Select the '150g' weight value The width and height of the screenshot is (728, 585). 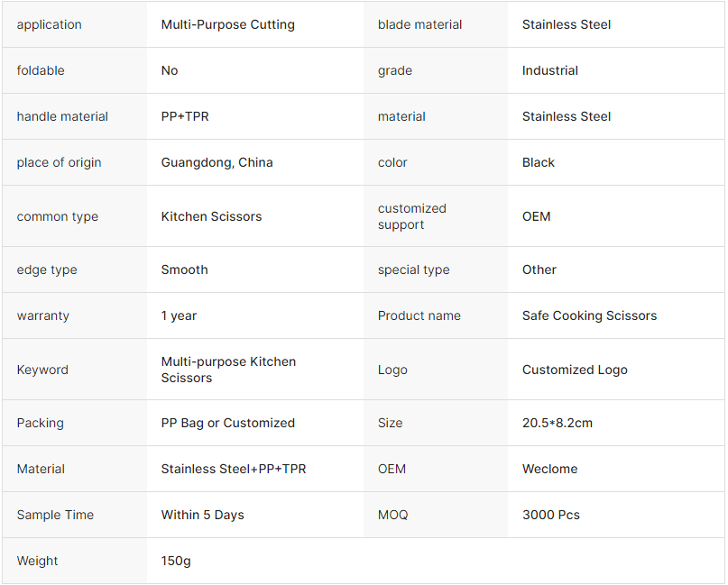(x=176, y=561)
